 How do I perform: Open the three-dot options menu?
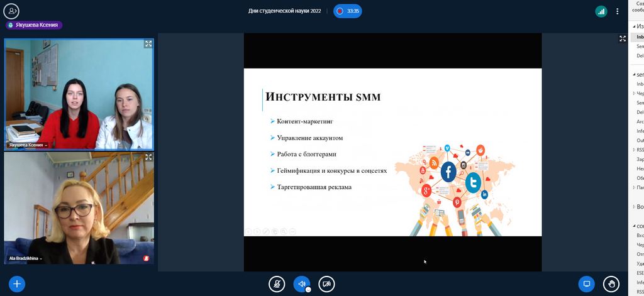[618, 11]
